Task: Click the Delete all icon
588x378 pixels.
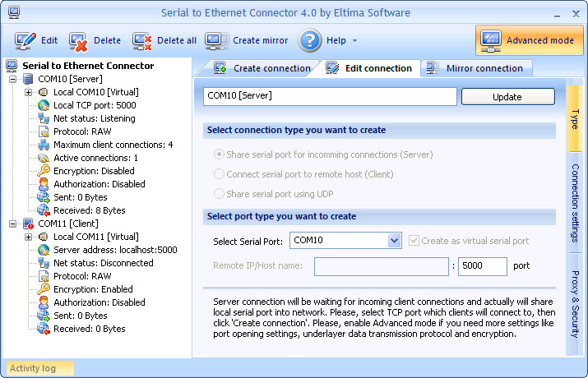Action: tap(141, 41)
